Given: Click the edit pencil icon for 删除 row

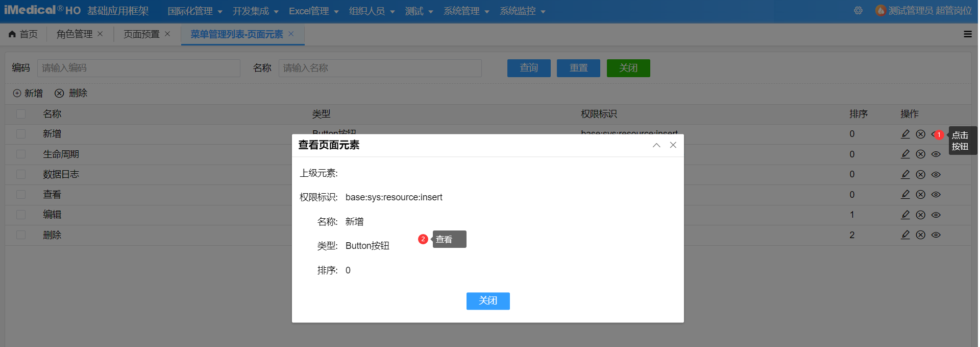Looking at the screenshot, I should pos(905,235).
